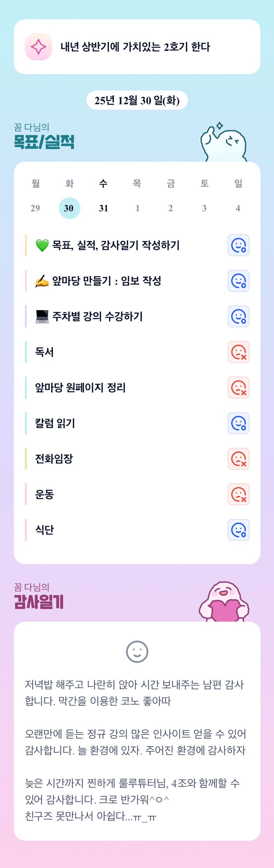Click the pink sparkle icon beside the goal banner
274x868 pixels.
[x=38, y=47]
